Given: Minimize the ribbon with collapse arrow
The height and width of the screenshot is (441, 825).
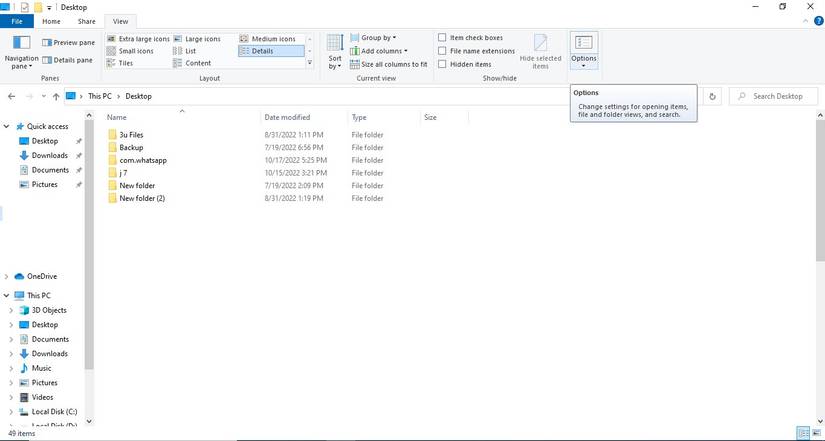Looking at the screenshot, I should 806,21.
